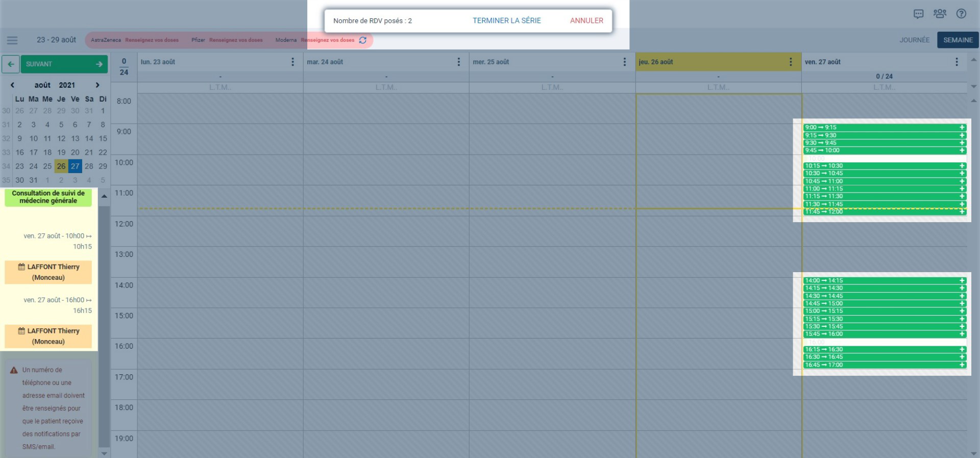Click the vaccine doses refresh icon

coord(363,40)
